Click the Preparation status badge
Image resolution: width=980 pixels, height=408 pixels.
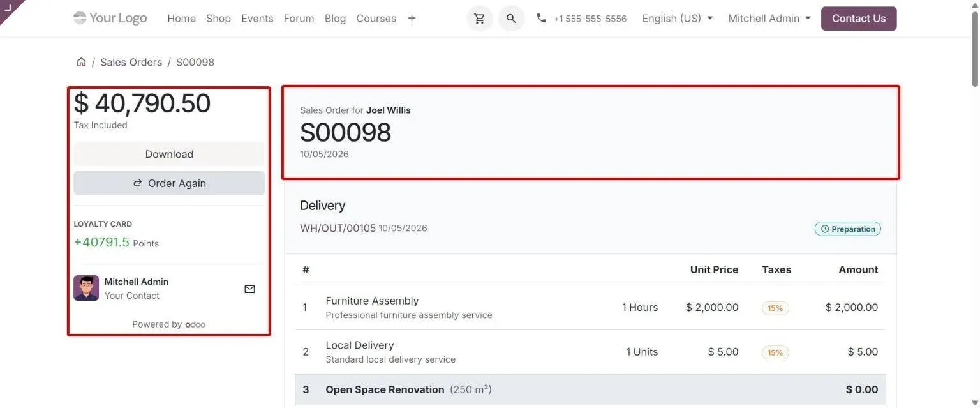[x=847, y=229]
